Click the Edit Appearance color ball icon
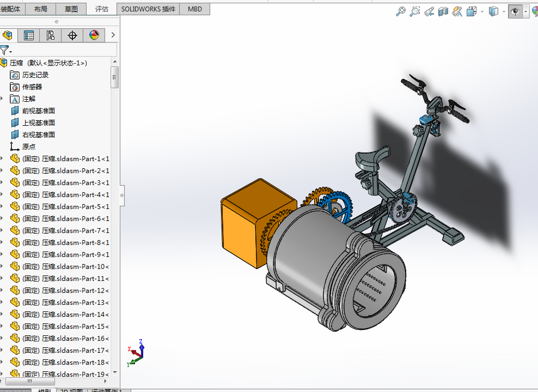 [x=534, y=11]
